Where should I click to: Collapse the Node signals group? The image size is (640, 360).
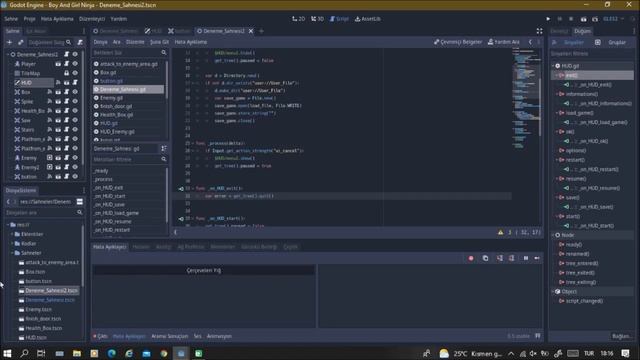(x=553, y=235)
